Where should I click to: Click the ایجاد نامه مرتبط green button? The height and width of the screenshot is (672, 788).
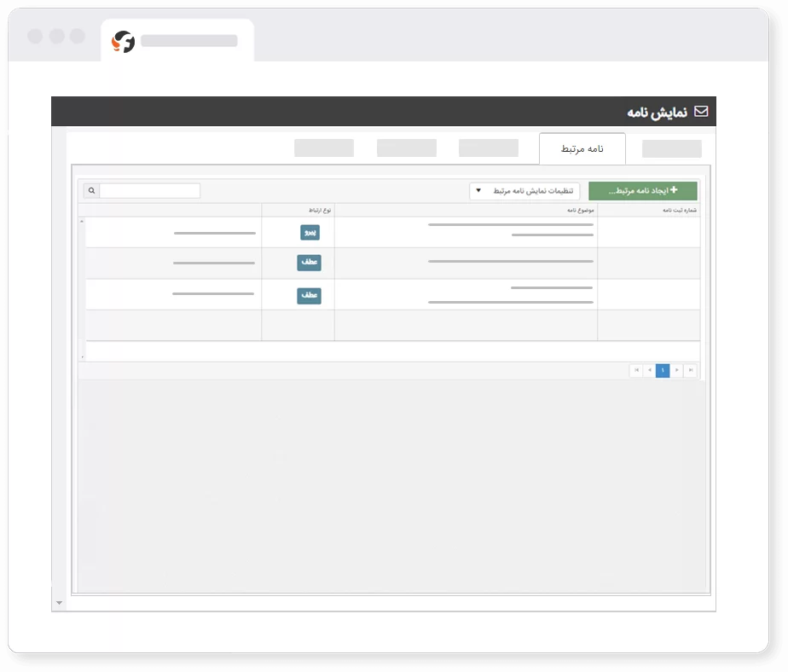[642, 191]
